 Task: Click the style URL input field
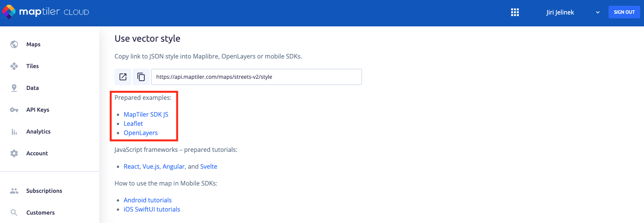pos(257,77)
